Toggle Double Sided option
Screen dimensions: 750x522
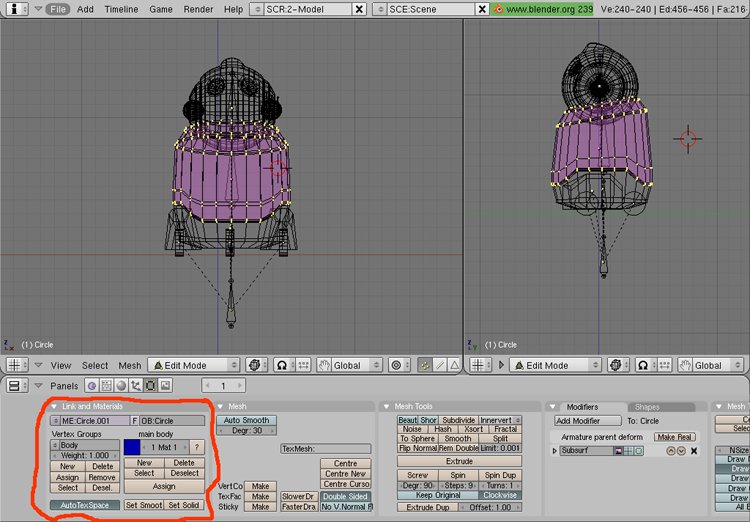[x=345, y=496]
